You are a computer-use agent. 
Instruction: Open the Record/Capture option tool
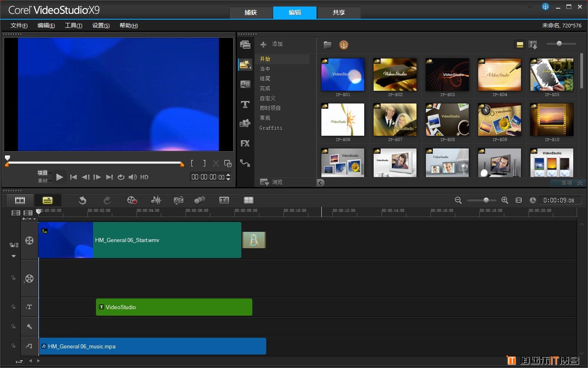(x=132, y=200)
